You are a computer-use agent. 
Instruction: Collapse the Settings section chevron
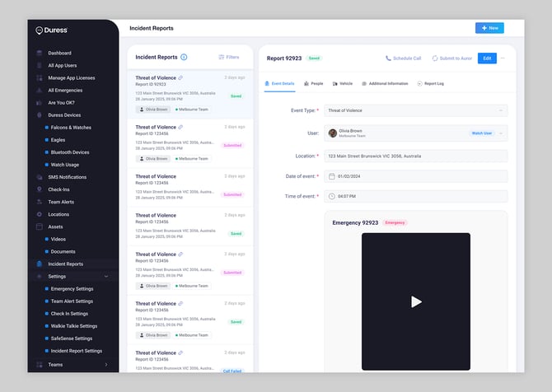click(106, 277)
